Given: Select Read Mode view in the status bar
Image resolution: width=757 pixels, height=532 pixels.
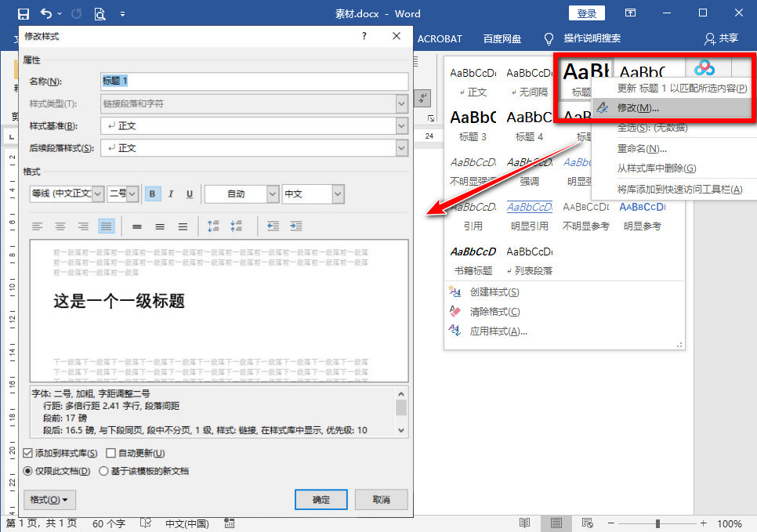Looking at the screenshot, I should coord(525,523).
